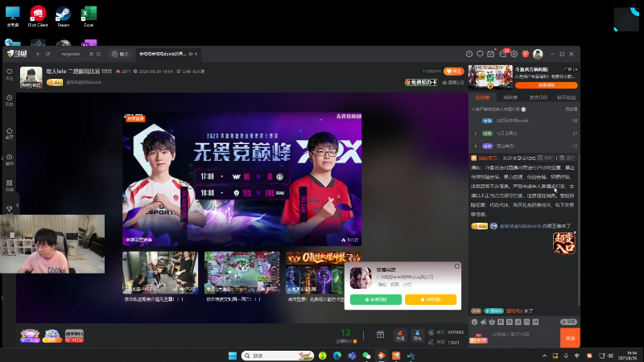Screen dimensions: 644x362
Task: Click the refresh icon in Douyu toolbar
Action: pyautogui.click(x=47, y=54)
